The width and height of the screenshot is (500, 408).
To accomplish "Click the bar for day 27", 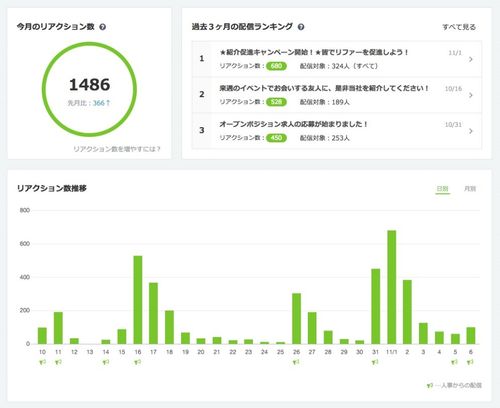I will click(312, 328).
